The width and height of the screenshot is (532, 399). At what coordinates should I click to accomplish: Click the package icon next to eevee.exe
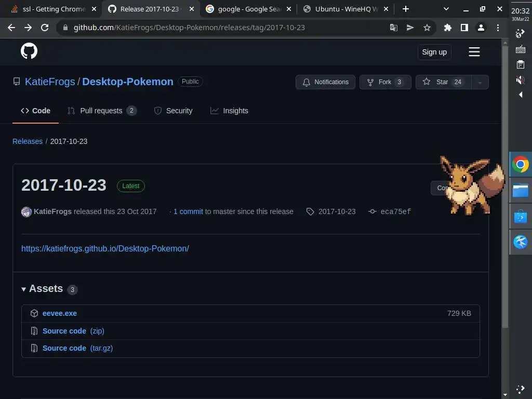point(34,313)
